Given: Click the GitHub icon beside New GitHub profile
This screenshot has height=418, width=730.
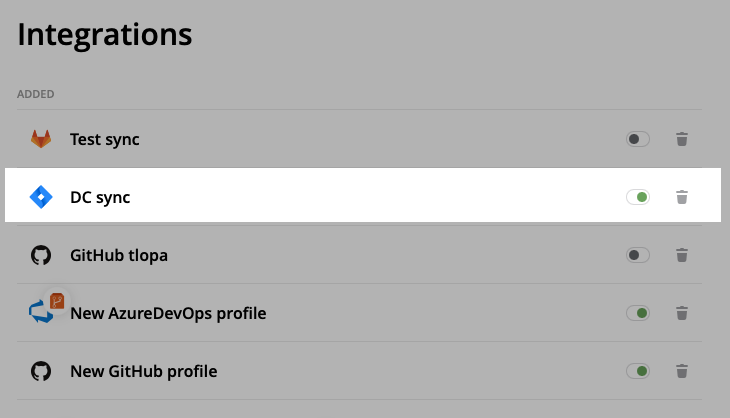Looking at the screenshot, I should pyautogui.click(x=41, y=371).
